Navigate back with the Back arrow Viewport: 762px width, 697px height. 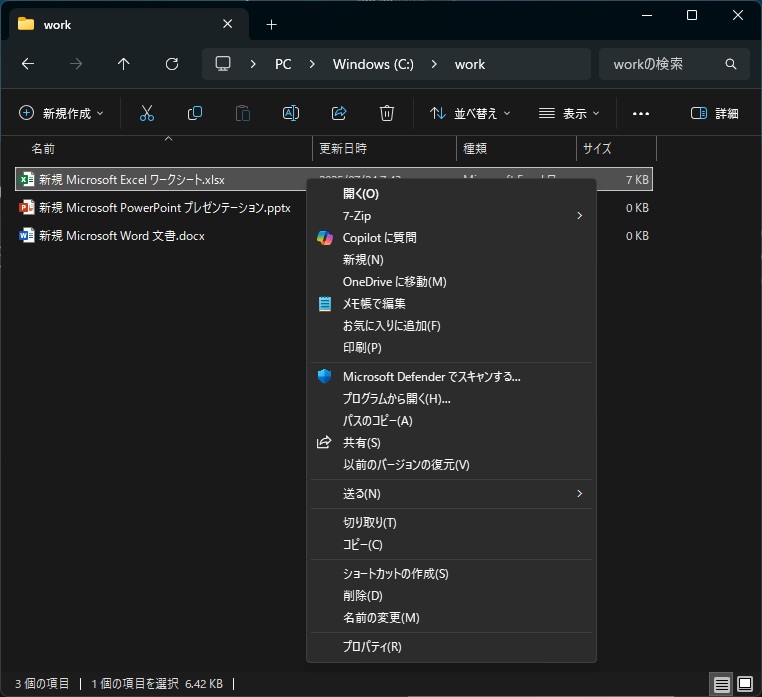28,64
